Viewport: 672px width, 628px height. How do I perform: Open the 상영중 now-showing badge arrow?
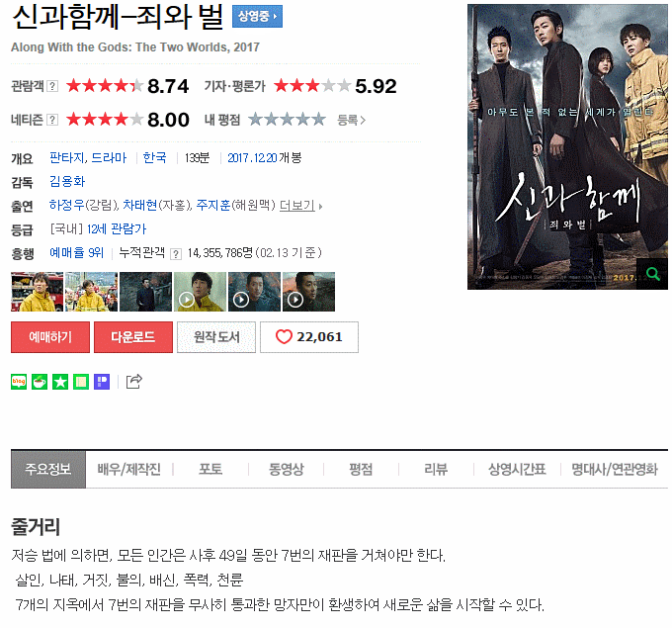[257, 16]
